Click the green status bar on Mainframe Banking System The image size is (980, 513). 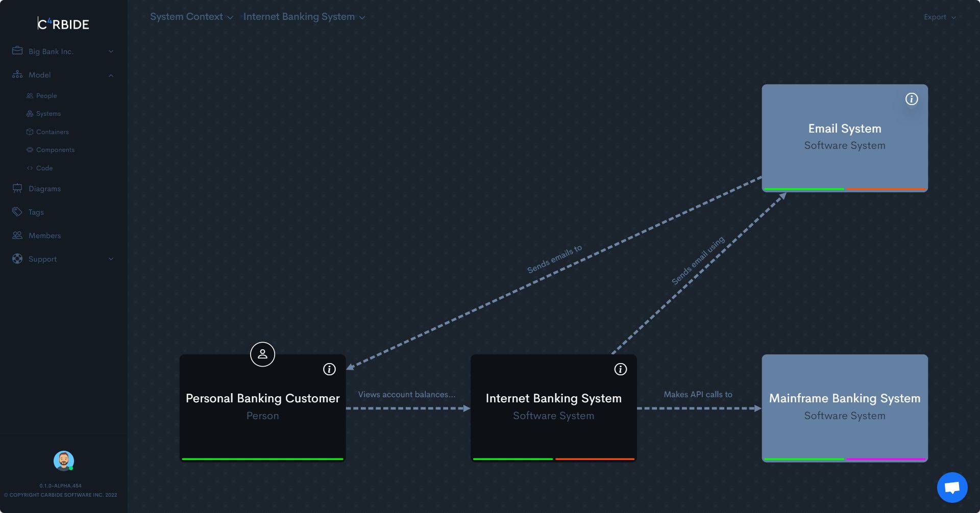coord(804,458)
